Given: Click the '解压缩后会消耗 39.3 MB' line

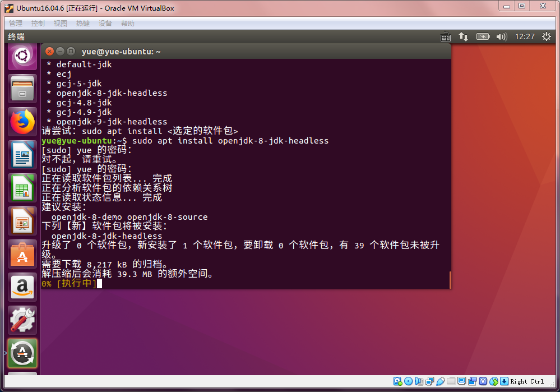Looking at the screenshot, I should tap(127, 274).
